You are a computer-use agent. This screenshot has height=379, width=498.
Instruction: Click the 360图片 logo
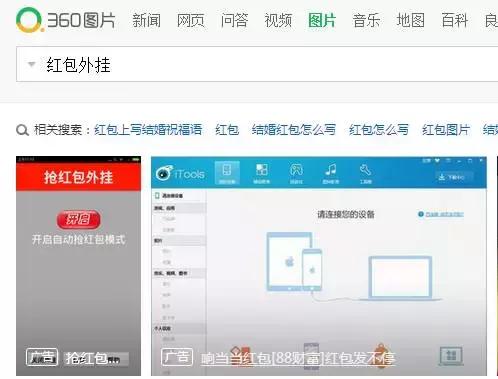pos(66,20)
